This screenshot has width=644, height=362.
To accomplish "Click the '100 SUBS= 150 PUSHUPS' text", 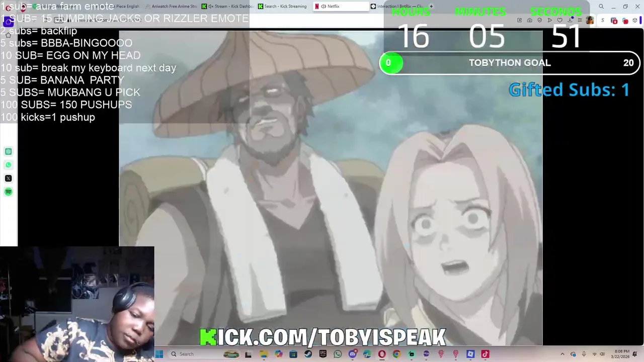I will (x=66, y=105).
